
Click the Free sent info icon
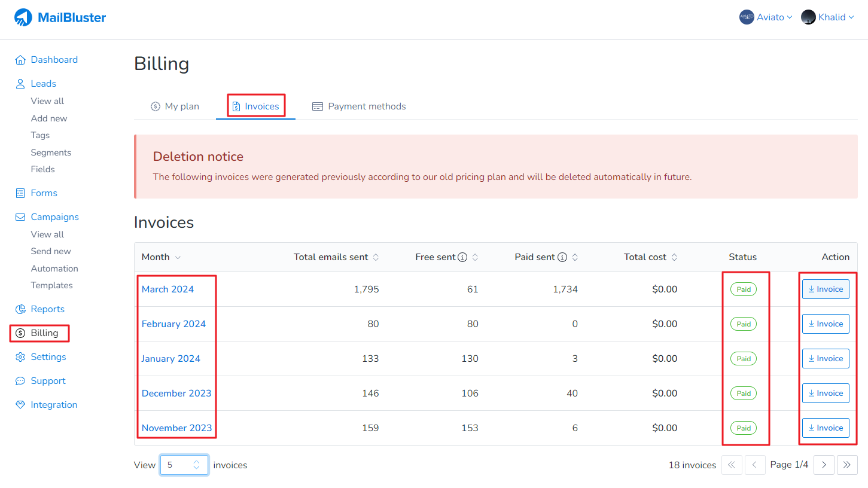tap(462, 257)
